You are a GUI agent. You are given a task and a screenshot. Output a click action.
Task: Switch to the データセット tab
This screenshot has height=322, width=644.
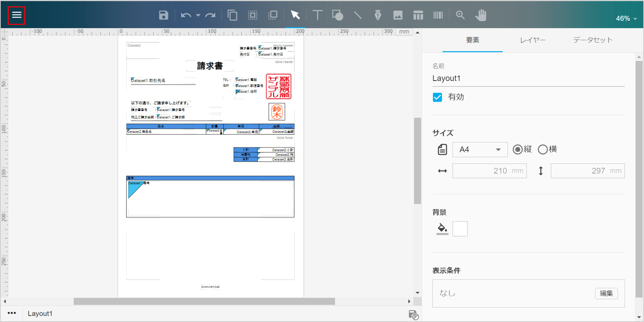(x=593, y=40)
